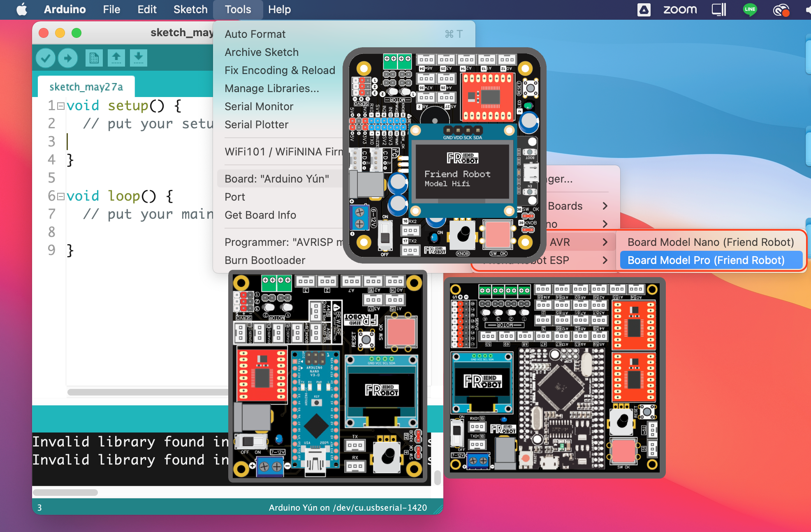The width and height of the screenshot is (811, 532).
Task: Open the File menu
Action: (111, 9)
